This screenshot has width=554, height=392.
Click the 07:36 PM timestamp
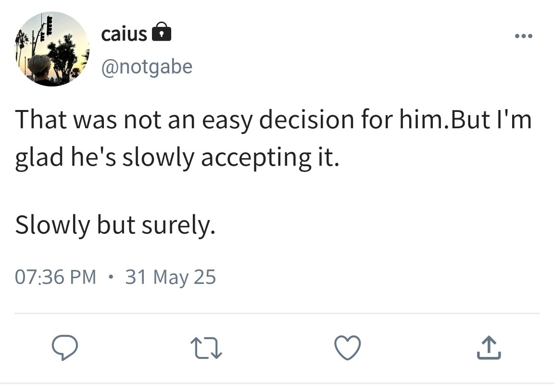click(55, 277)
